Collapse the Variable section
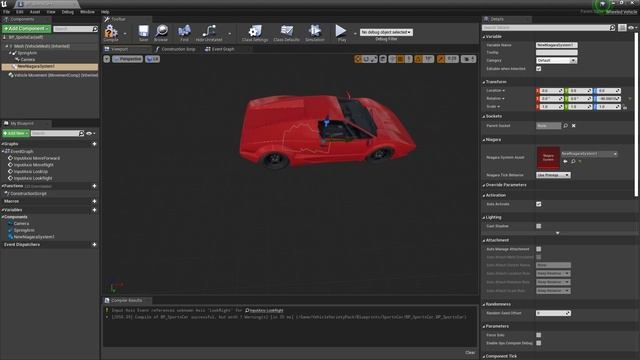This screenshot has height=360, width=640. click(484, 37)
